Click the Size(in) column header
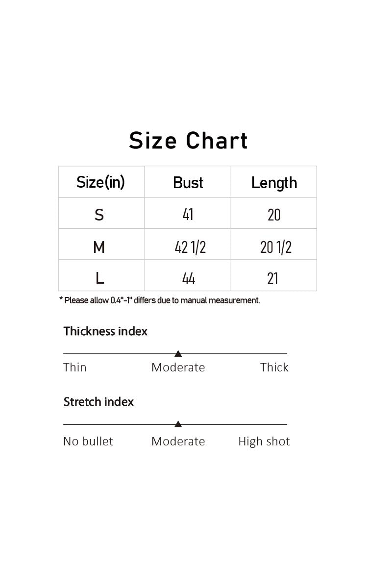392x588 pixels. (x=101, y=182)
